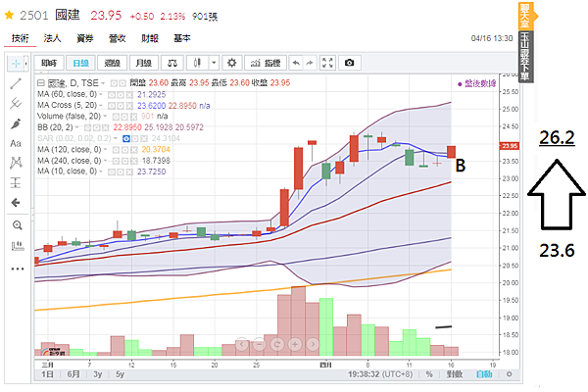Select the zoom in magnifier tool
Viewport: 588px width, 392px height.
tap(17, 225)
